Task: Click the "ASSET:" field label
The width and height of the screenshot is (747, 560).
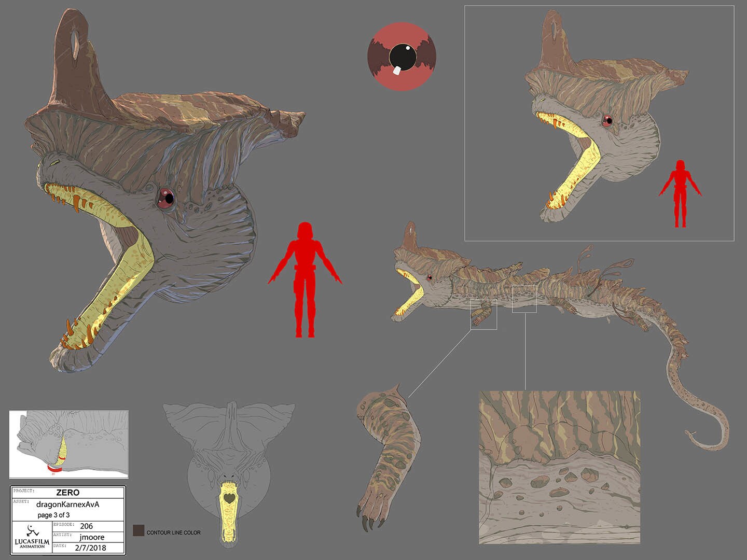Action: click(x=21, y=501)
